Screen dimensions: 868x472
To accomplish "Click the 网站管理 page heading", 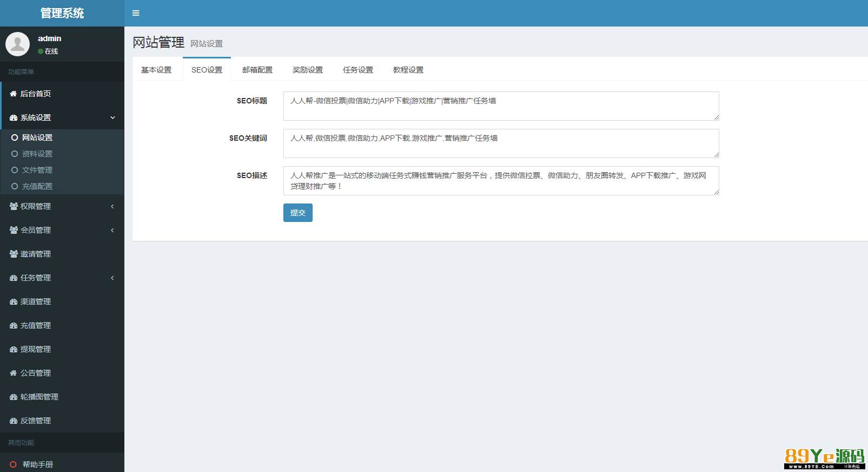I will click(x=158, y=42).
